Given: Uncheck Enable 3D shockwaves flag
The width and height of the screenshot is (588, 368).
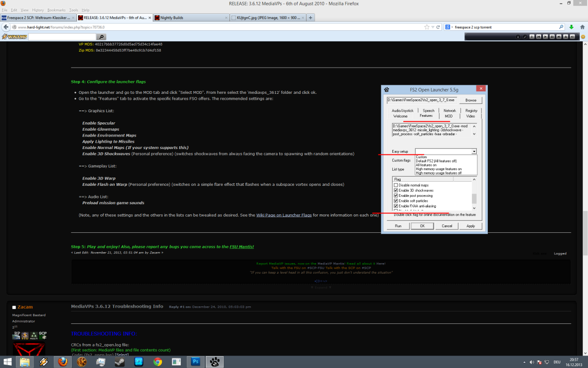Looking at the screenshot, I should (x=396, y=190).
